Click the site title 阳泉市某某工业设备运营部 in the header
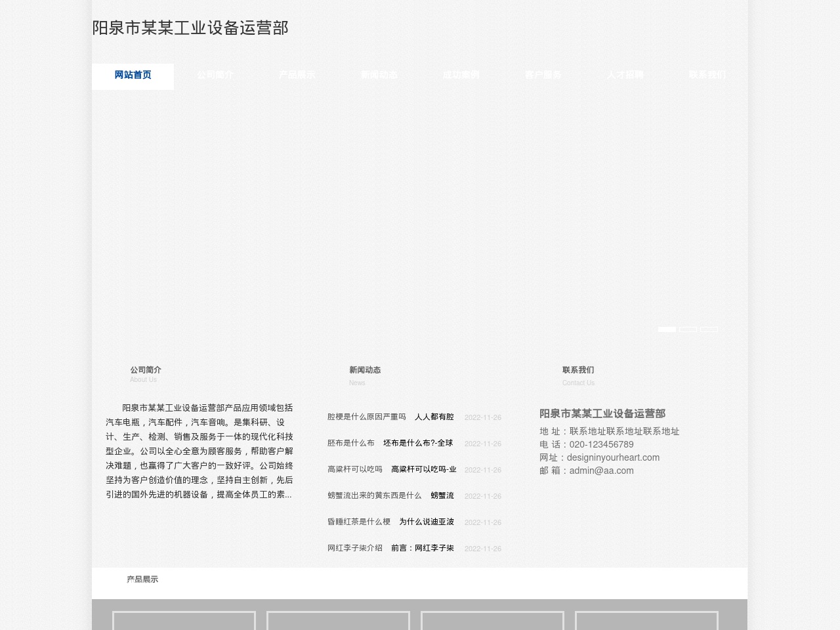 [190, 28]
